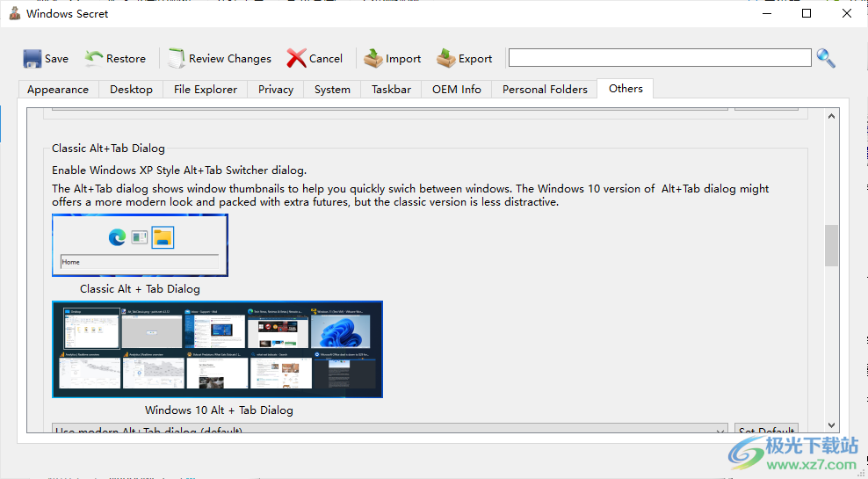Click the Save floppy disk icon
This screenshot has height=479, width=868.
(33, 59)
